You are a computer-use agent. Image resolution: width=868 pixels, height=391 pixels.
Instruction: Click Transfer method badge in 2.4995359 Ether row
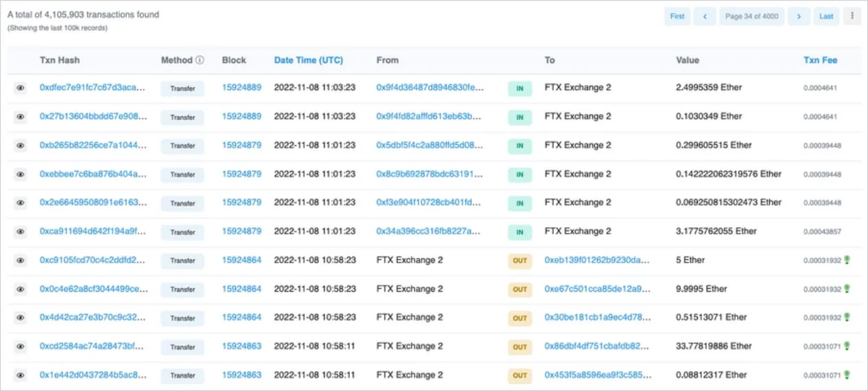pyautogui.click(x=183, y=88)
